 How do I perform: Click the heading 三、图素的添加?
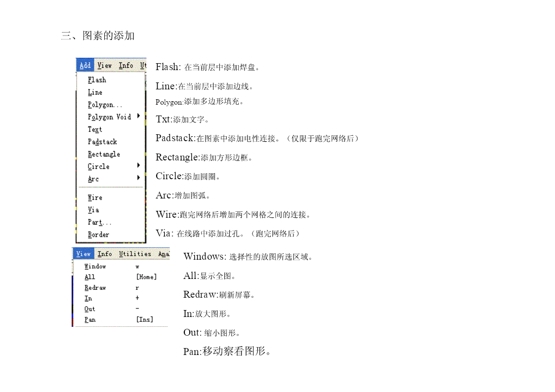(x=98, y=36)
